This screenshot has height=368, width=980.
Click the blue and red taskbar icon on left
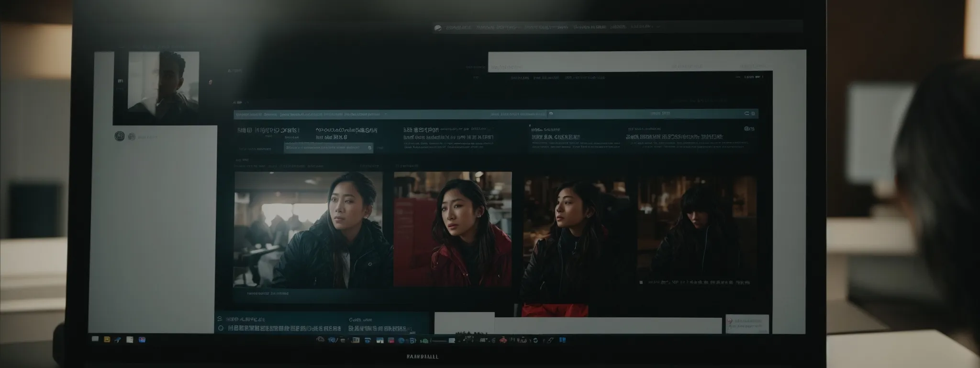142,340
